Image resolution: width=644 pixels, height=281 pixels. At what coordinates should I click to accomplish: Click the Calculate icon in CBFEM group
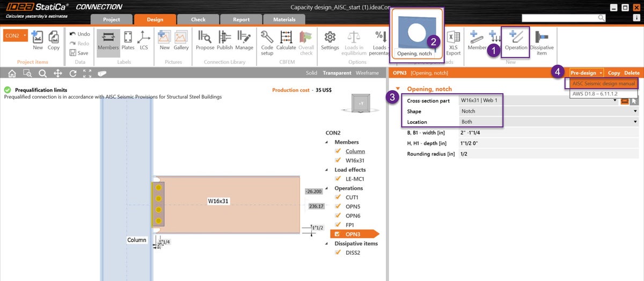coord(286,38)
